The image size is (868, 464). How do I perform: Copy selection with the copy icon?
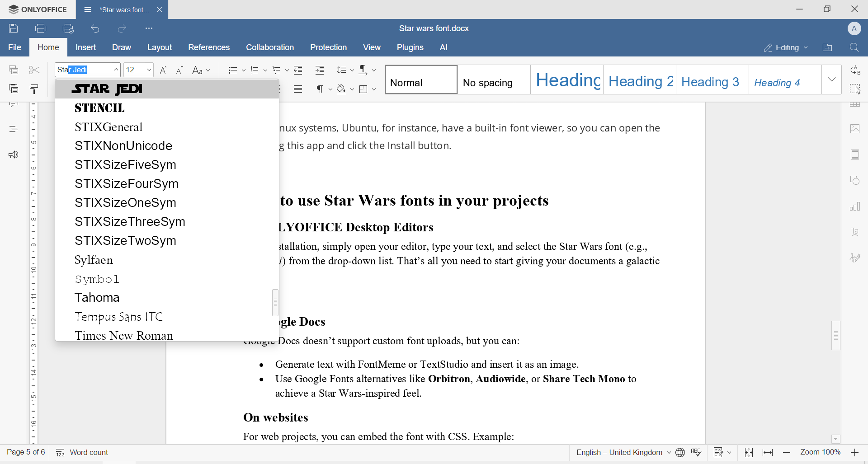[x=14, y=70]
